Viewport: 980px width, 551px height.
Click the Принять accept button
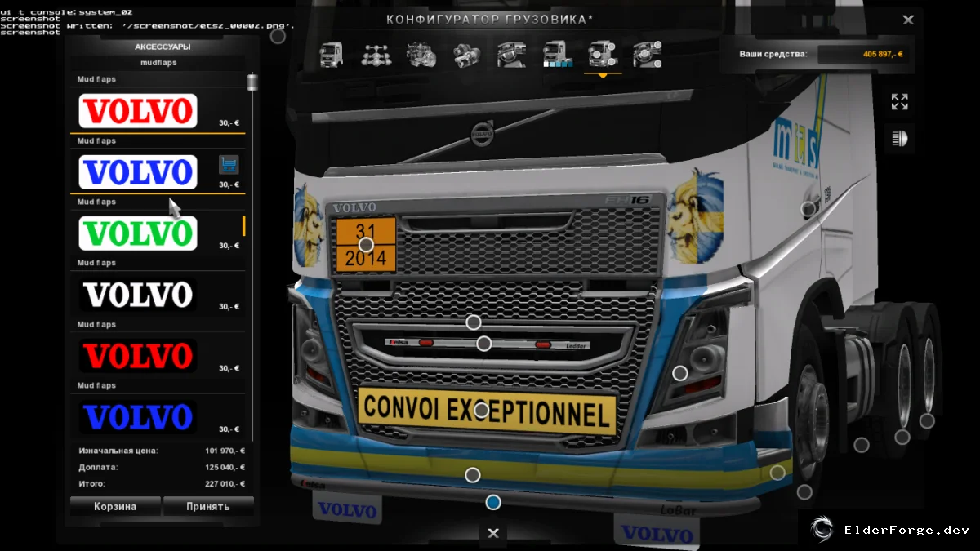[208, 506]
